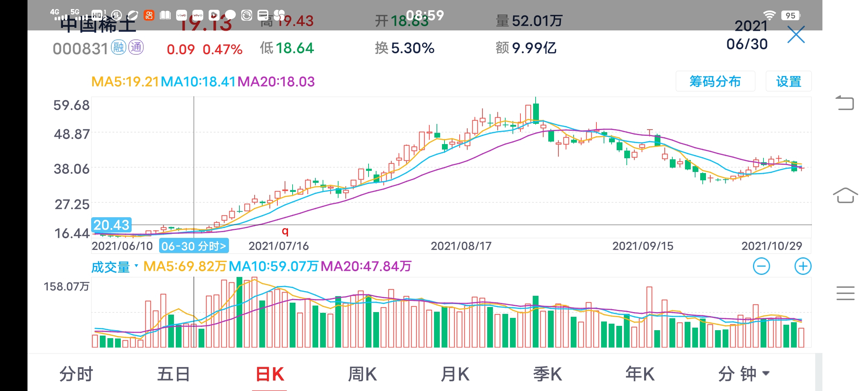Screen dimensions: 868x391
Task: Open 筹码分布 chip distribution
Action: pos(715,81)
